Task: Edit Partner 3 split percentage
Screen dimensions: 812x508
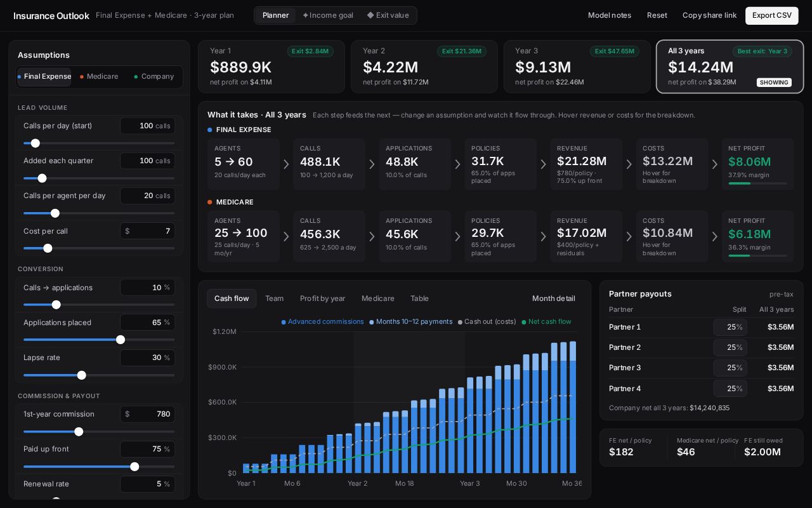Action: 730,368
